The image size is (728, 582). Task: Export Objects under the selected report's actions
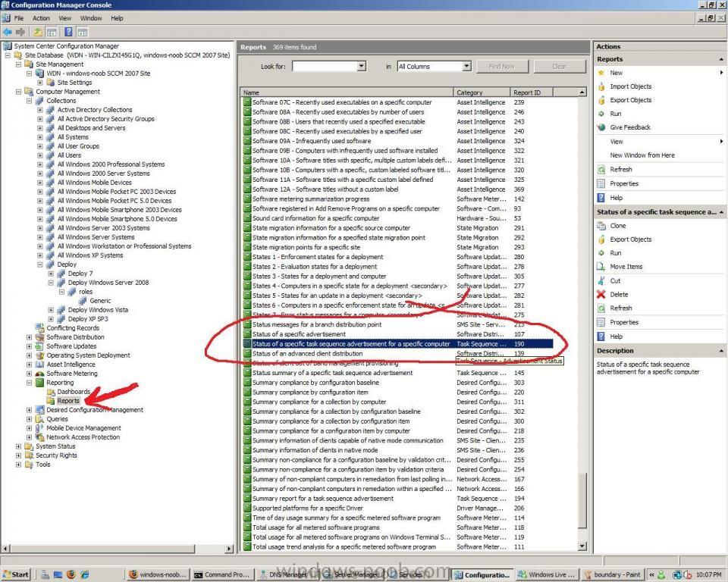pos(630,239)
